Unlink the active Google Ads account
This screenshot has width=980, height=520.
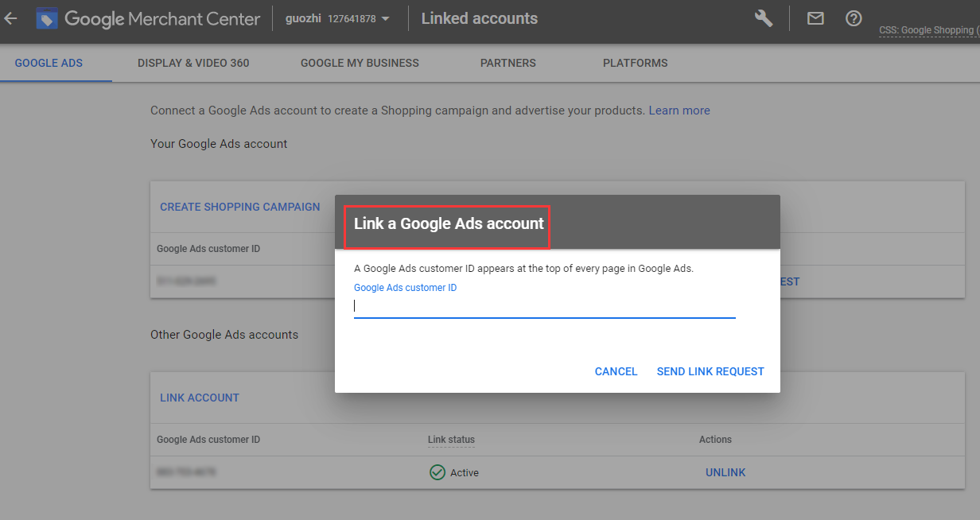click(x=725, y=472)
